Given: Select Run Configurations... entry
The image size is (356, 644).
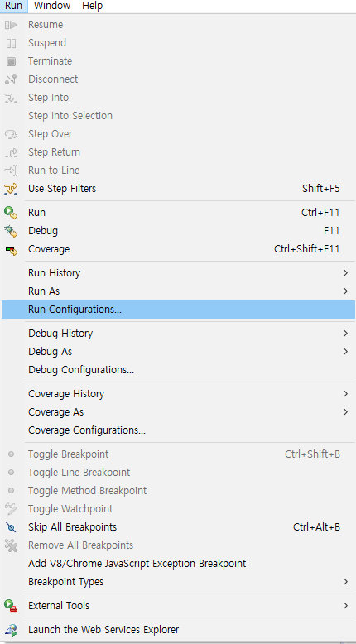Looking at the screenshot, I should coord(178,310).
